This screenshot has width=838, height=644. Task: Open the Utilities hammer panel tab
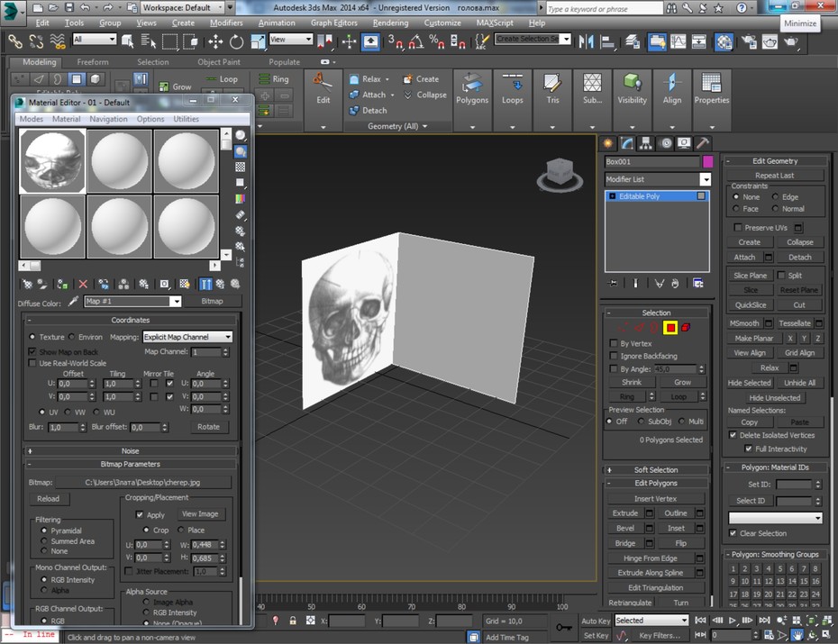pos(703,143)
